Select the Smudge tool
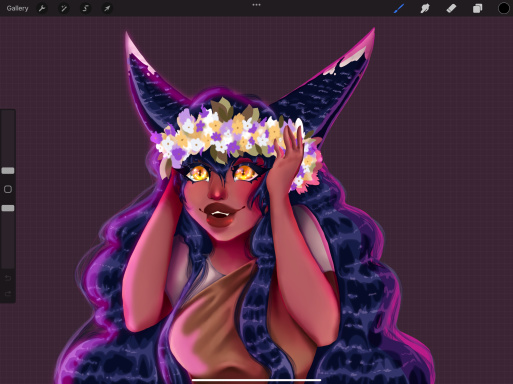The image size is (513, 384). coord(425,8)
